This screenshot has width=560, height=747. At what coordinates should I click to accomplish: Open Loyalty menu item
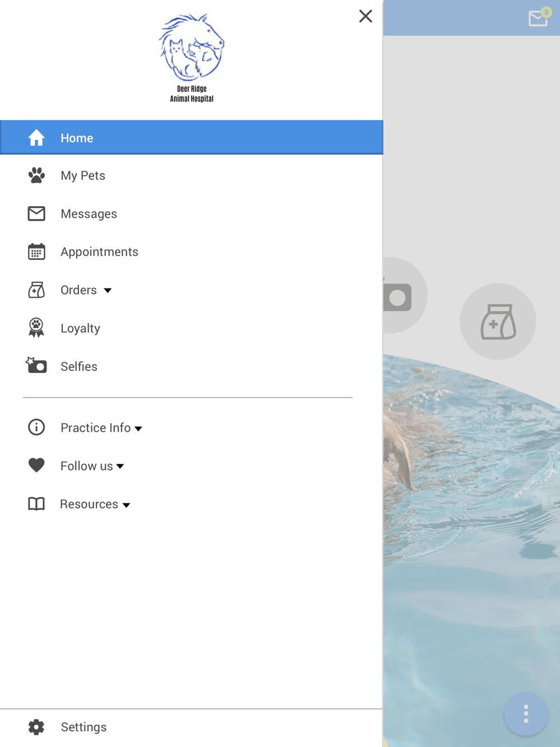[x=192, y=328]
